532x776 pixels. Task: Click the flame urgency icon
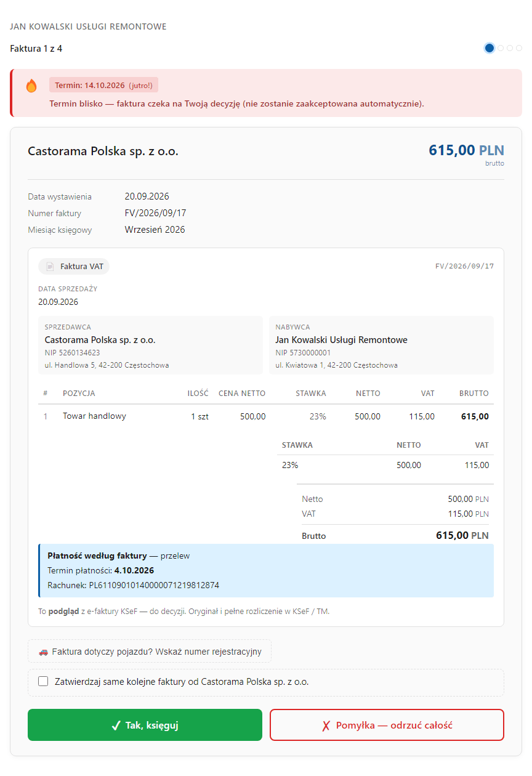31,86
